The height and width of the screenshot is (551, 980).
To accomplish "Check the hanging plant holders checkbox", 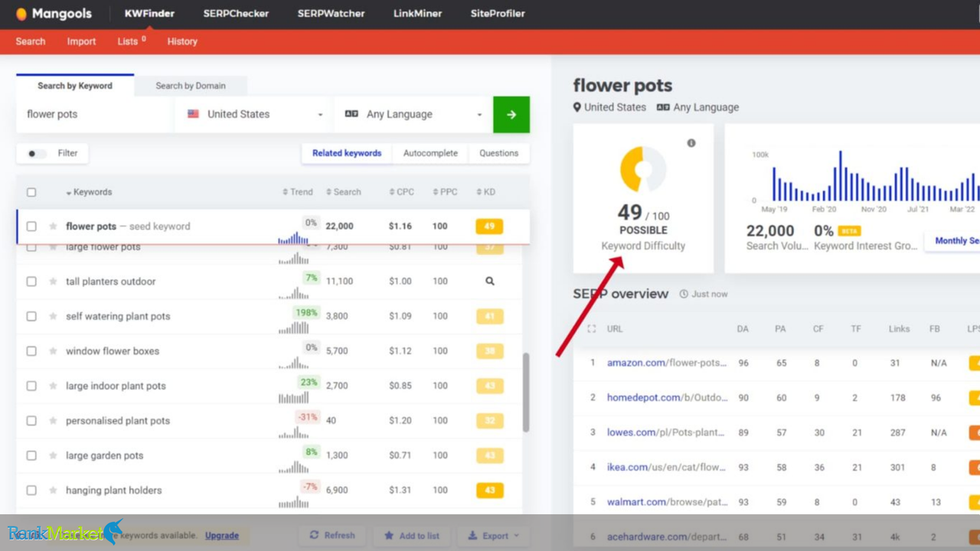I will click(x=31, y=491).
